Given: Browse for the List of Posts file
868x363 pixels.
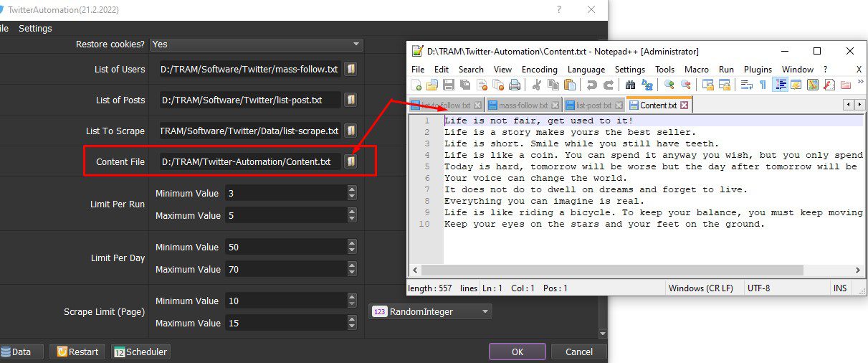Looking at the screenshot, I should (x=350, y=100).
